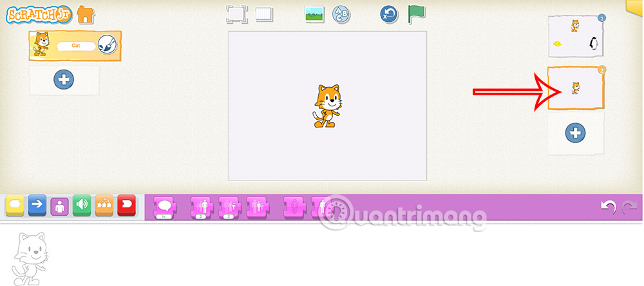Open paint editor for the Cat
This screenshot has height=286, width=644.
click(108, 44)
